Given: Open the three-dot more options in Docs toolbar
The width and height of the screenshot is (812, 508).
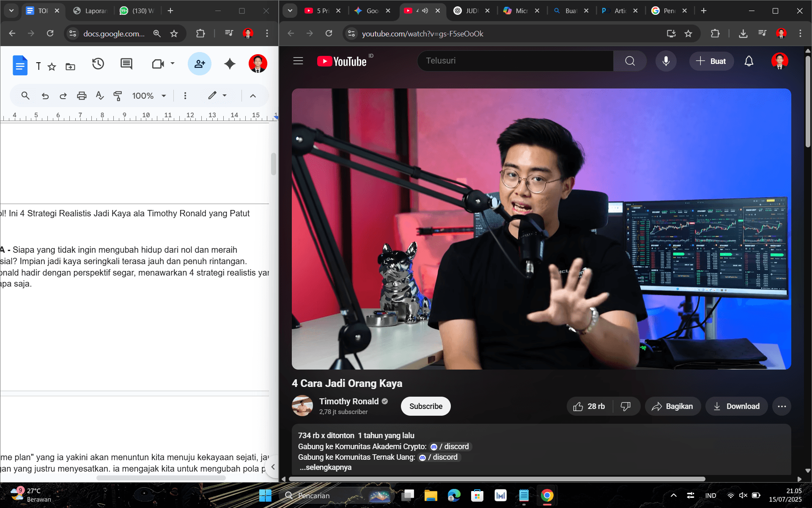Looking at the screenshot, I should (x=185, y=96).
